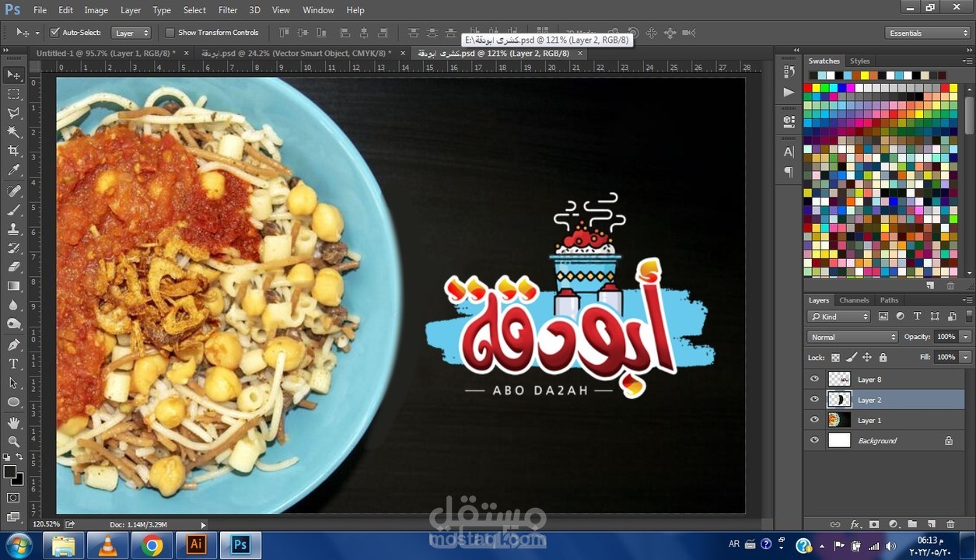Click the Quick Mask mode icon
Image resolution: width=976 pixels, height=560 pixels.
[13, 498]
